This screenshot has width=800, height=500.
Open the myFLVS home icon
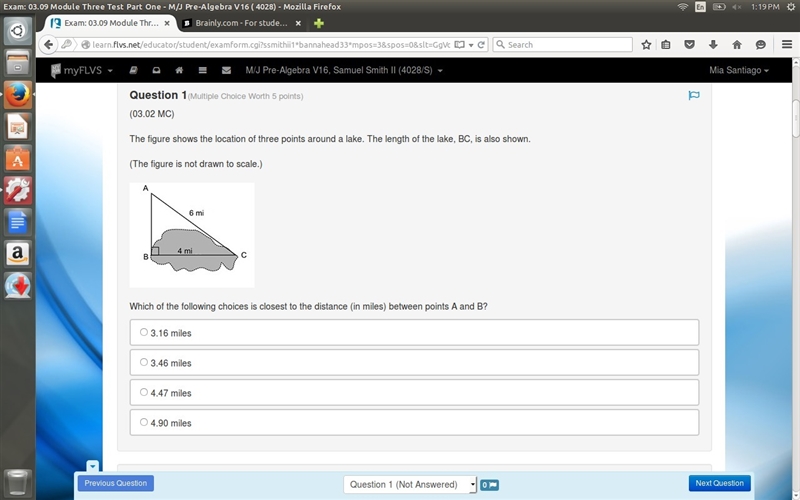(179, 70)
